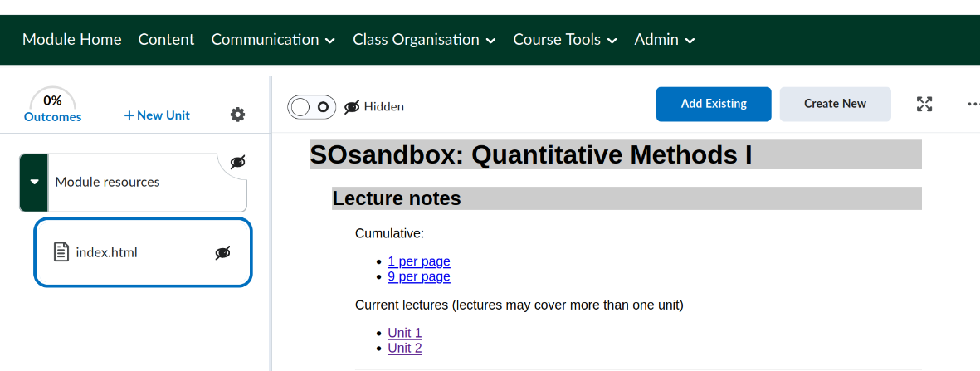The height and width of the screenshot is (371, 980).
Task: Toggle the Module resources hidden eye icon
Action: [x=237, y=162]
